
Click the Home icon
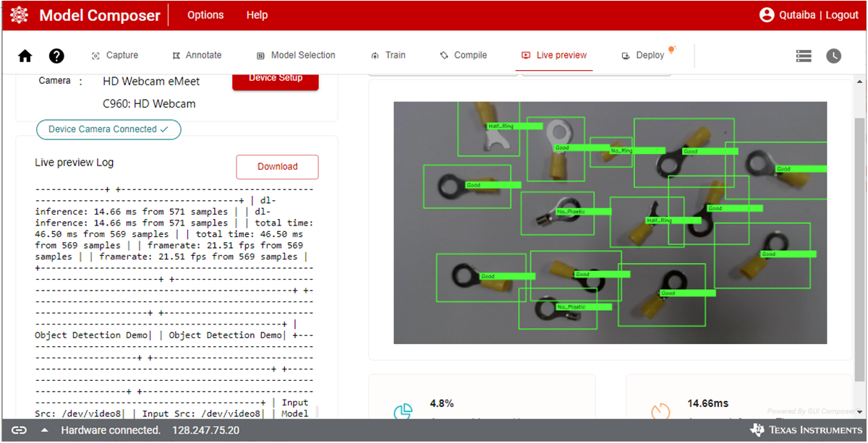click(25, 56)
